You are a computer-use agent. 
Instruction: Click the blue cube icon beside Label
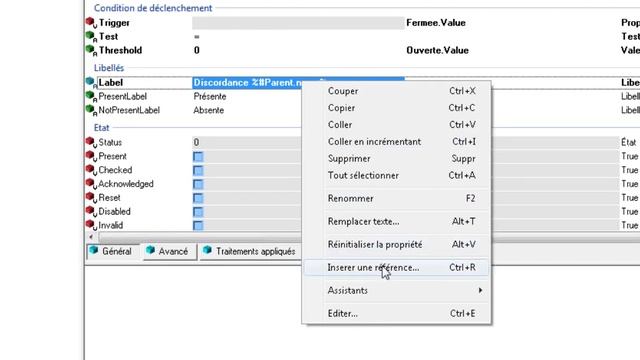click(90, 82)
